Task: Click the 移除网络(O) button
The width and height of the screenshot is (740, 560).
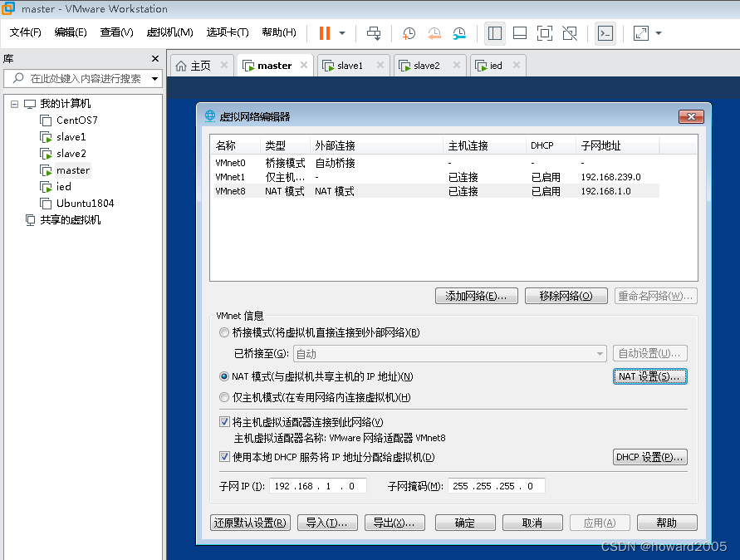Action: point(566,296)
